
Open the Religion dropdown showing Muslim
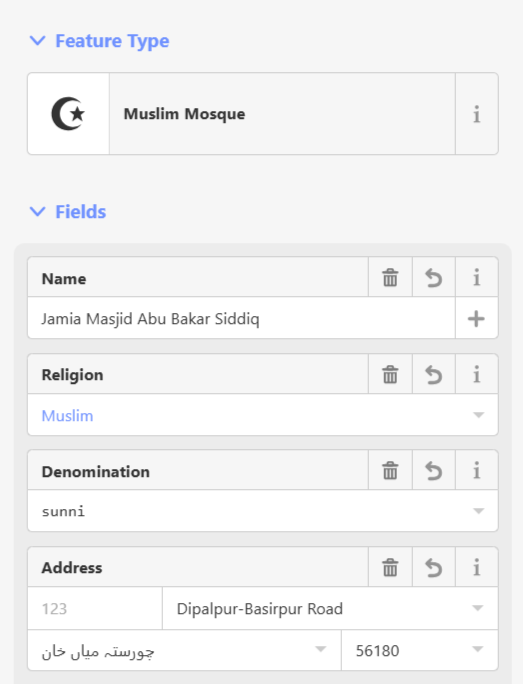pos(263,415)
